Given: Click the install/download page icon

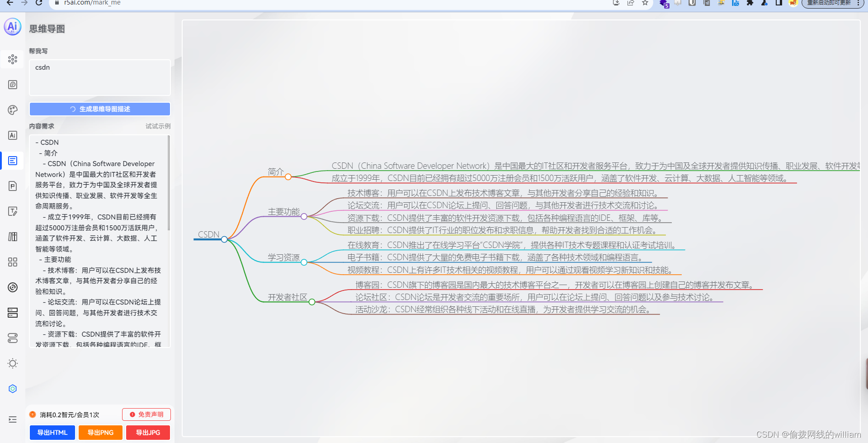Looking at the screenshot, I should tap(616, 3).
